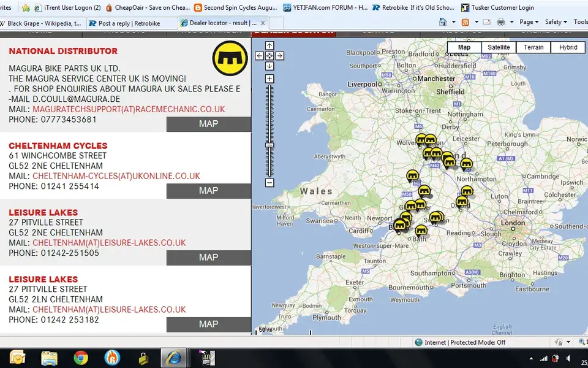Click Leisure Lakes mail link with phone 01242 253182
This screenshot has height=368, width=588.
109,310
